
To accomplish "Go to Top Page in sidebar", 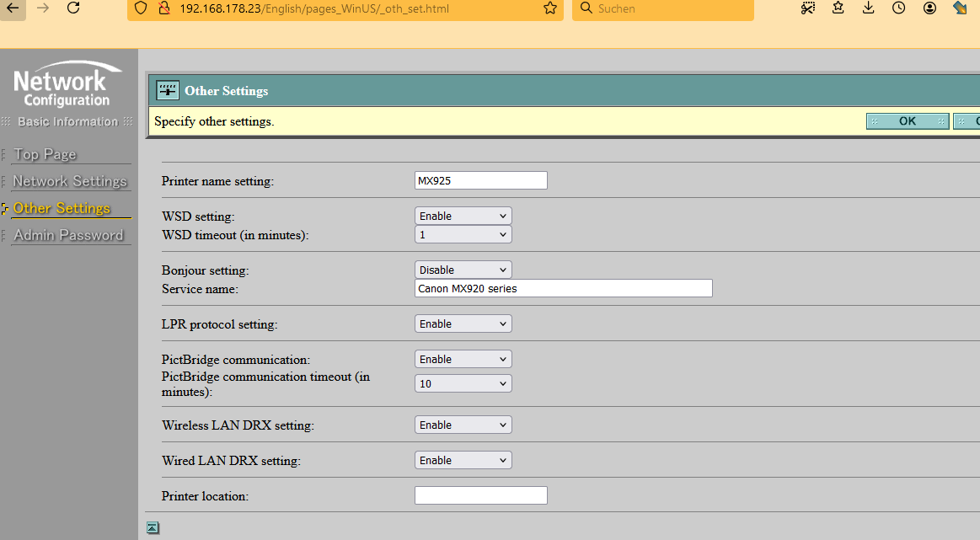I will pos(45,154).
